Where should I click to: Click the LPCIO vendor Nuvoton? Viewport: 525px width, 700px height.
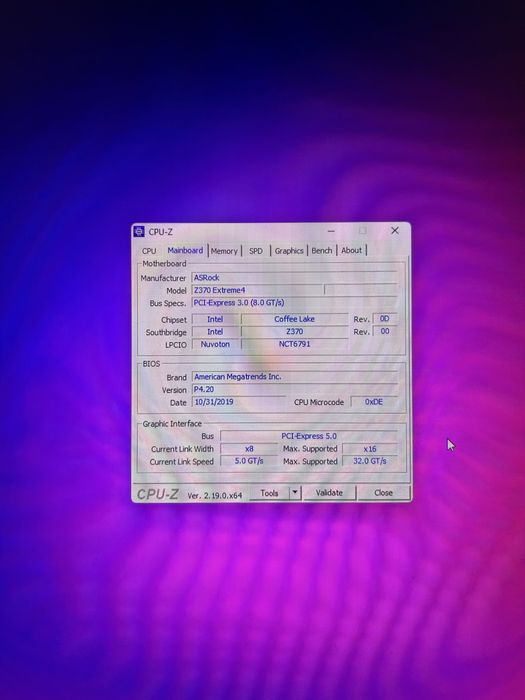tap(215, 344)
